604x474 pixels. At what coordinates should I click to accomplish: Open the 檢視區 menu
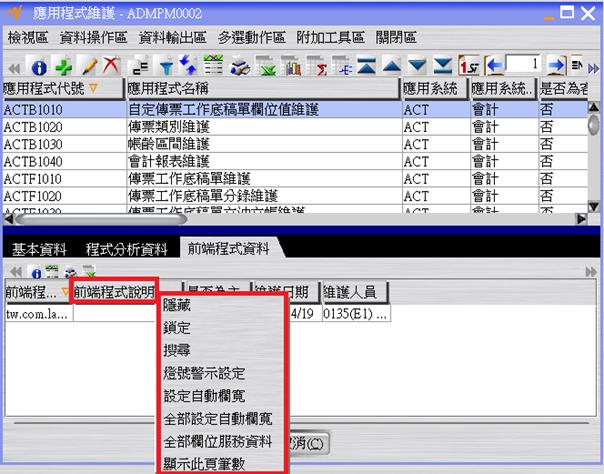click(28, 37)
